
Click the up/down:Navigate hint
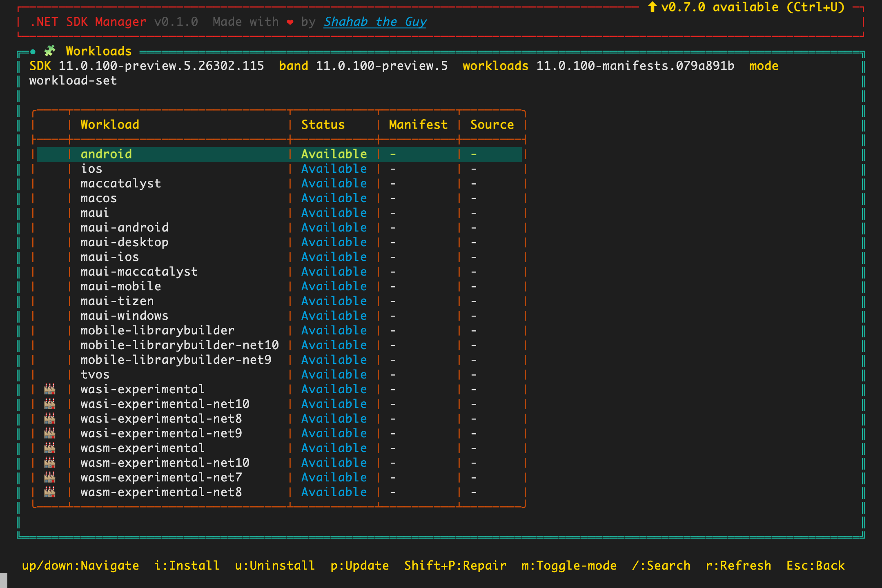pos(80,566)
